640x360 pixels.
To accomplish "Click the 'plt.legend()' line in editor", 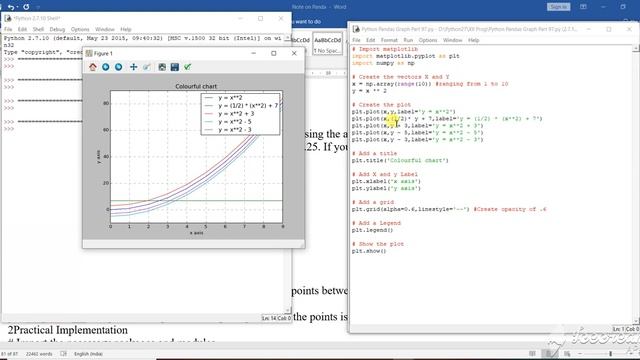I will pyautogui.click(x=372, y=230).
